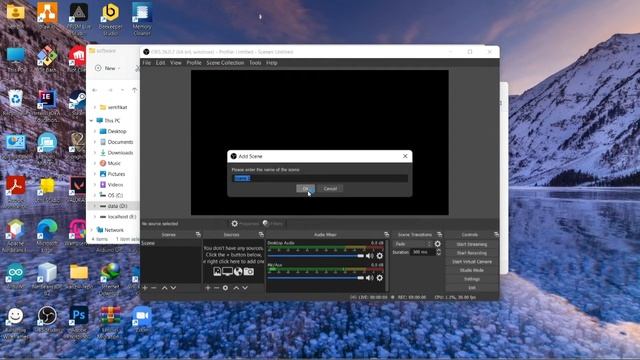Open transition properties gear icon
640x360 pixels.
438,244
